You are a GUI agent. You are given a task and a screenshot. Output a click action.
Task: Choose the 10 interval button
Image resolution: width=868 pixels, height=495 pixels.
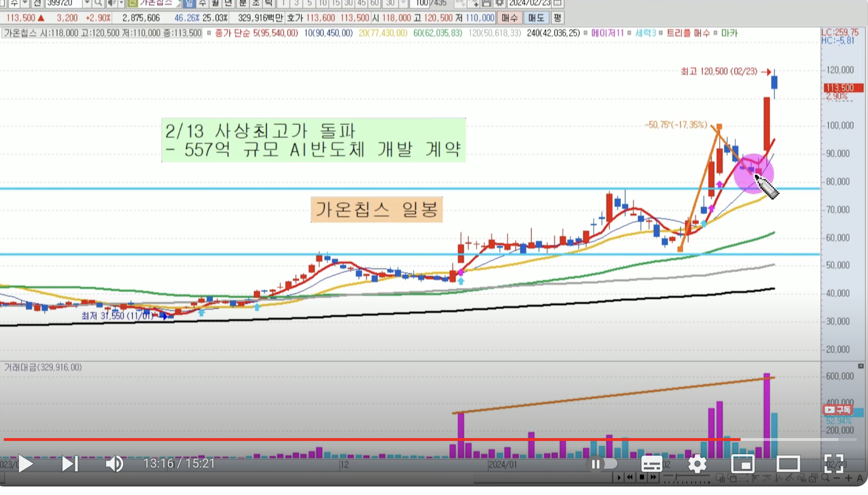(322, 3)
